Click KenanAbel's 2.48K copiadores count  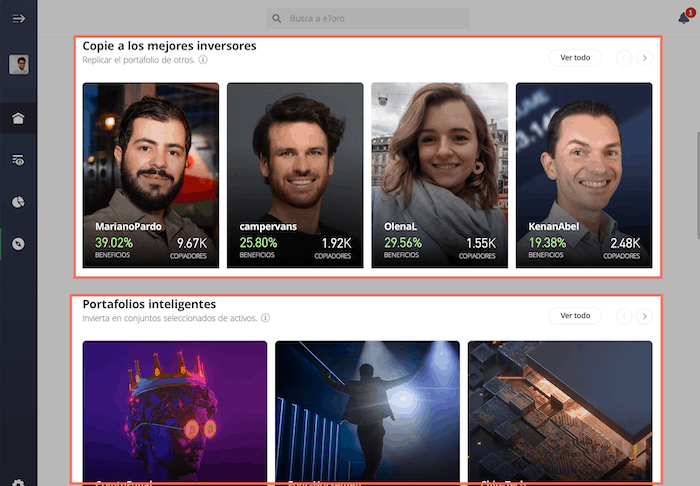[625, 243]
